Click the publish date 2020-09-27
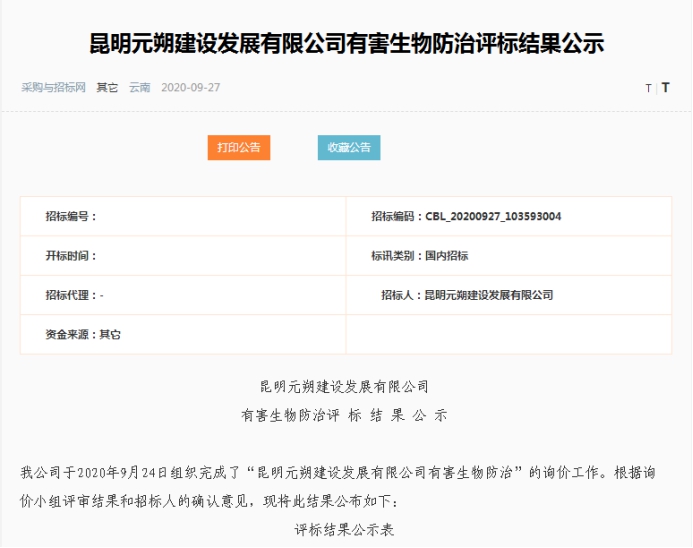This screenshot has height=548, width=693. point(190,87)
